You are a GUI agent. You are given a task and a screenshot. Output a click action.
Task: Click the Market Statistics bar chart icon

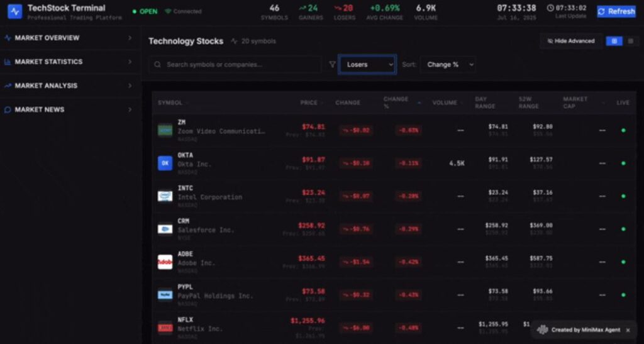click(8, 62)
